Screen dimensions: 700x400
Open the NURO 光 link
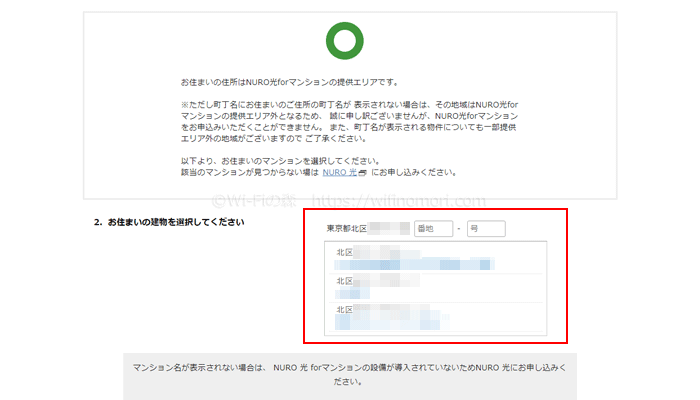tap(339, 172)
